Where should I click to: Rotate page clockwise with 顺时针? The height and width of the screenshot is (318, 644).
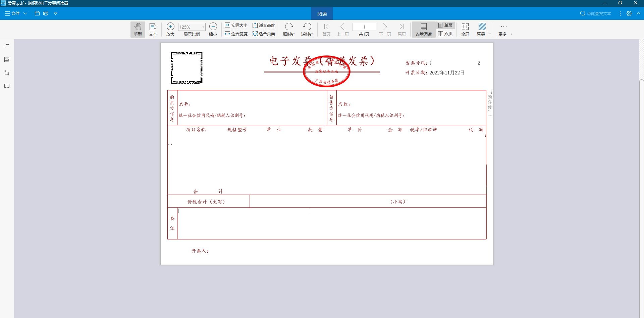[x=289, y=29]
